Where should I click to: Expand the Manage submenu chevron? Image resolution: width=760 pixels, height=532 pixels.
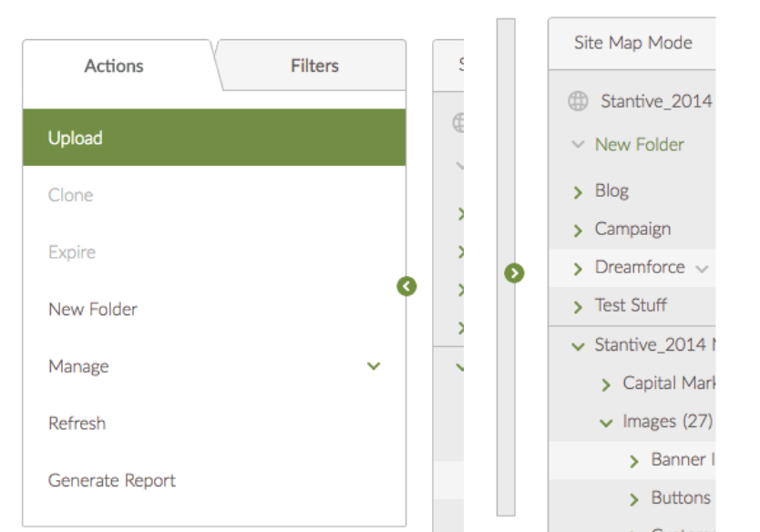374,366
